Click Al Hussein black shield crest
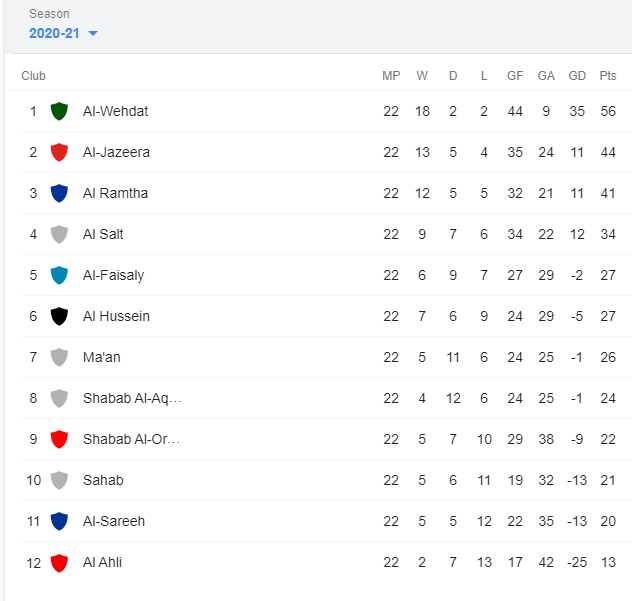Image resolution: width=632 pixels, height=601 pixels. click(59, 316)
